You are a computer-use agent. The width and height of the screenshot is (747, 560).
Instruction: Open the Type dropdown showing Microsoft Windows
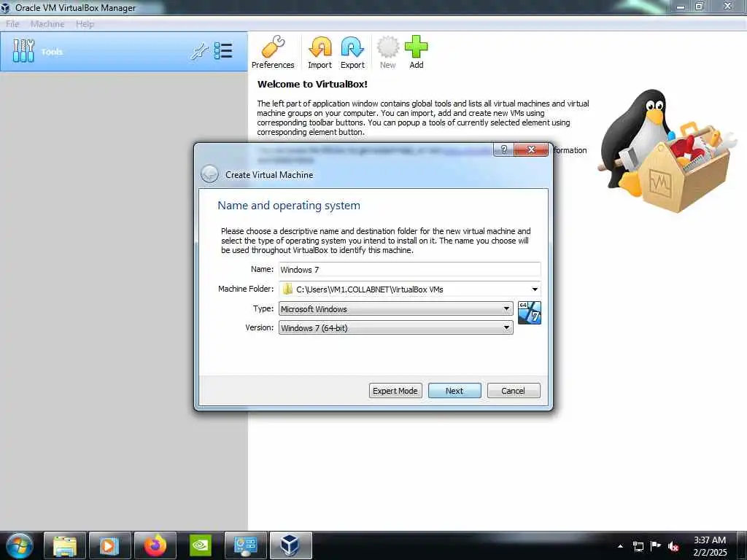(395, 308)
